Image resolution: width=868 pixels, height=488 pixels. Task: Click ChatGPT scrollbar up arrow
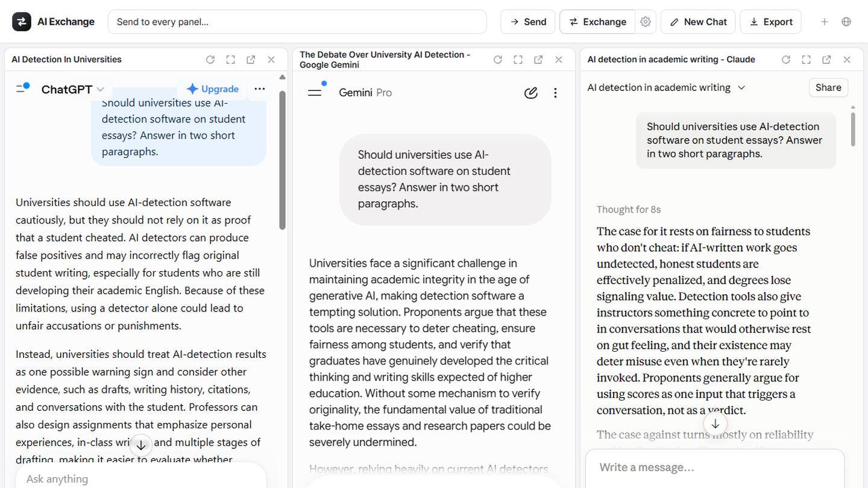(x=282, y=77)
